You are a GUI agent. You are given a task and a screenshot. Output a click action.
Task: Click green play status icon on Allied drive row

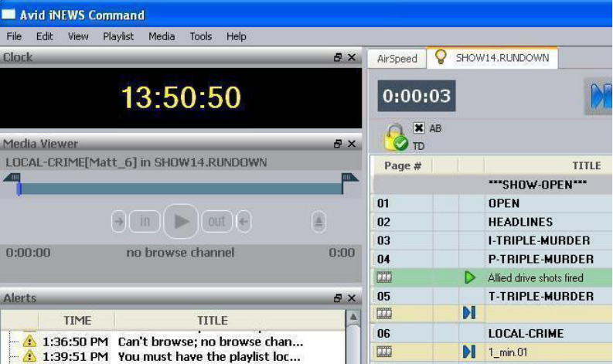(x=469, y=277)
